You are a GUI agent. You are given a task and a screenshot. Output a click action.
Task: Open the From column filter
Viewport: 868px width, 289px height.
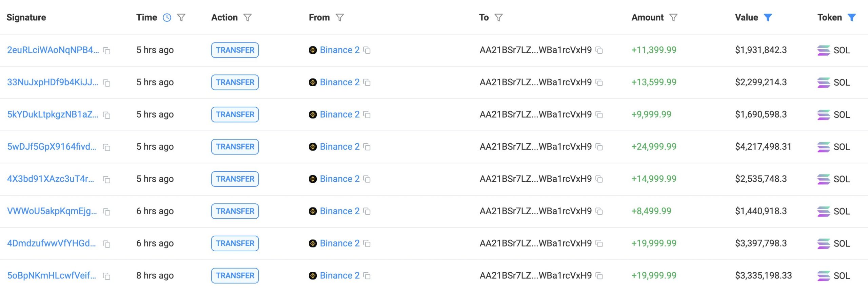pos(340,18)
